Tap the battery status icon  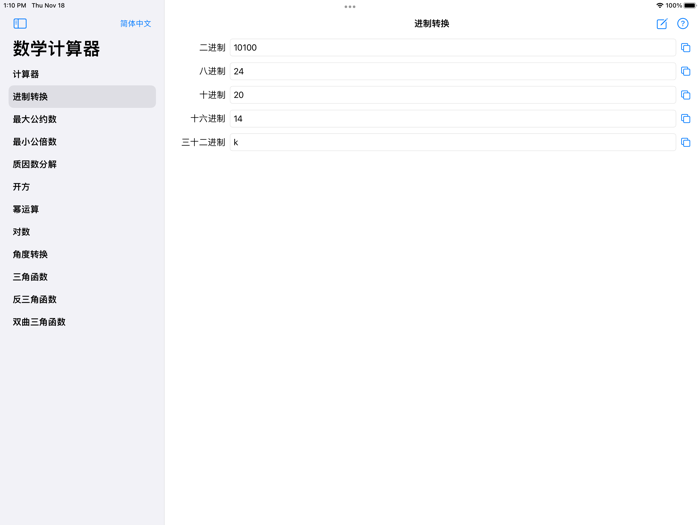coord(690,5)
